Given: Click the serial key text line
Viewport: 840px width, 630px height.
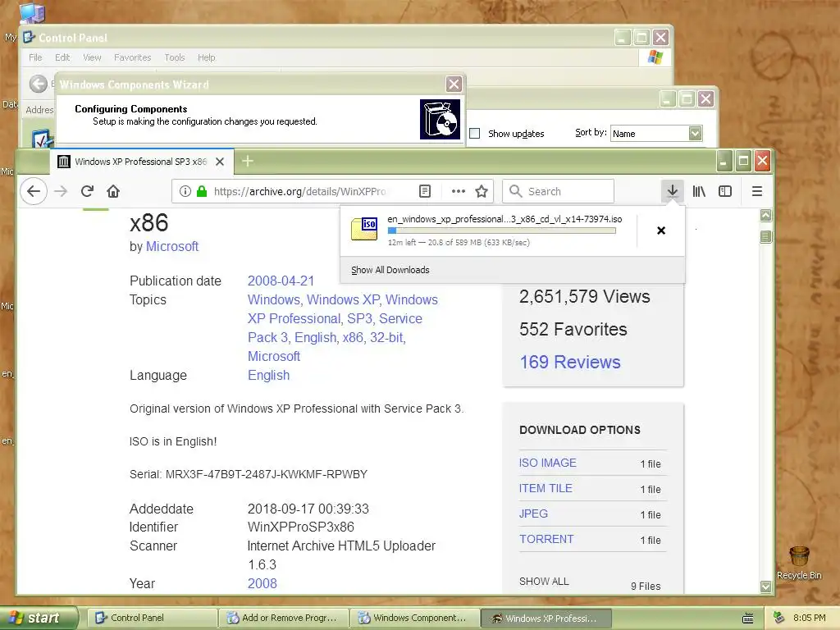Looking at the screenshot, I should pyautogui.click(x=249, y=474).
